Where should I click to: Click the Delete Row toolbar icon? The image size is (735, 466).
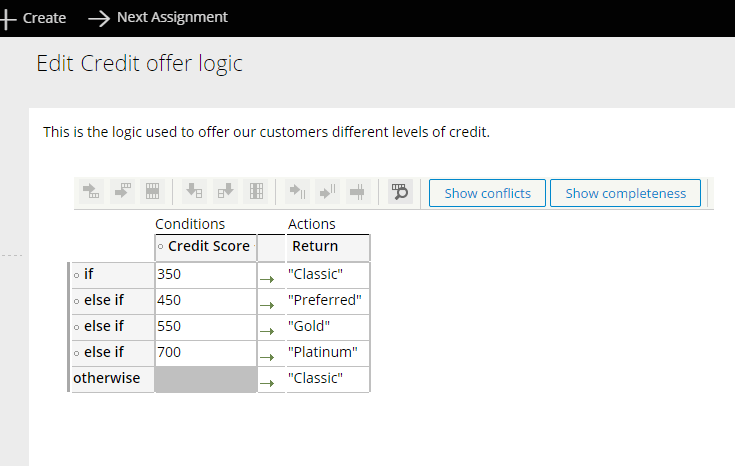153,191
